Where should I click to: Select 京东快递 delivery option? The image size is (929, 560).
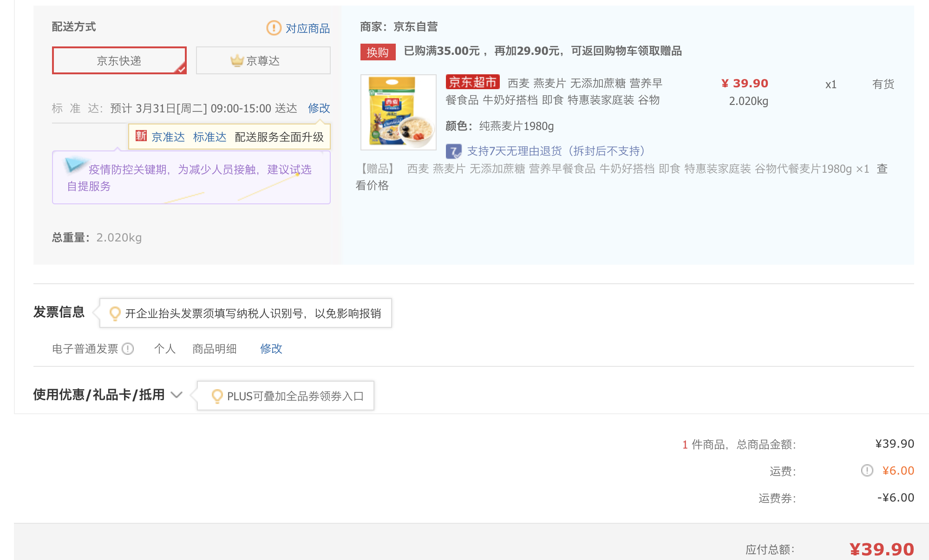click(x=119, y=60)
